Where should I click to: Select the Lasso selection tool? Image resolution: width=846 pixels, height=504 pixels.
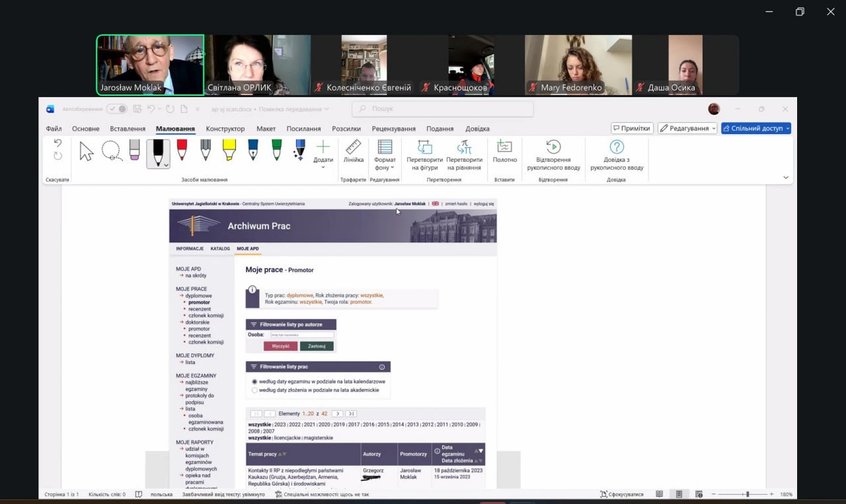(x=111, y=151)
